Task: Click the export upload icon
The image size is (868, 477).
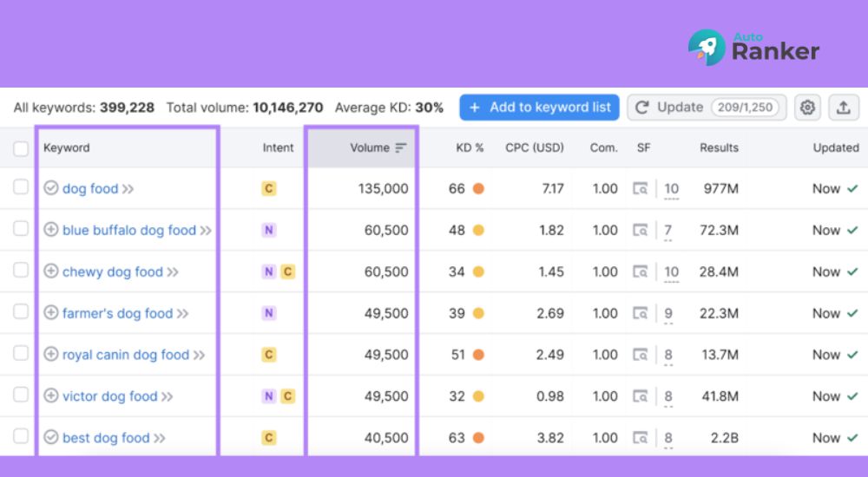Action: (x=843, y=108)
